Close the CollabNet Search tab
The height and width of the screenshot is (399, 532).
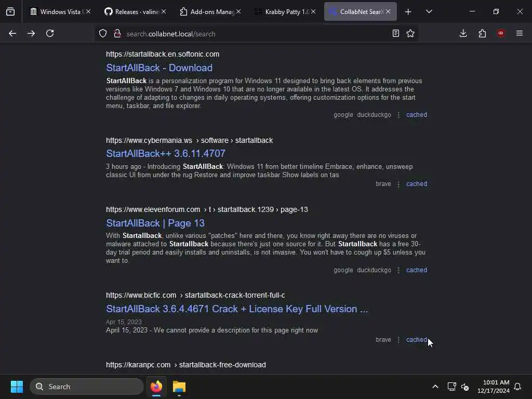pyautogui.click(x=388, y=12)
